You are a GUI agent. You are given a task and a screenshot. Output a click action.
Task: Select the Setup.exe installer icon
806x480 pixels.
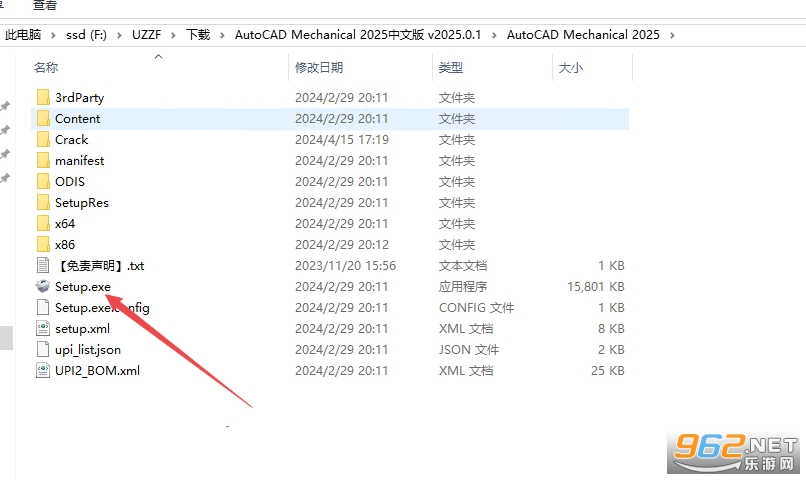pos(43,286)
